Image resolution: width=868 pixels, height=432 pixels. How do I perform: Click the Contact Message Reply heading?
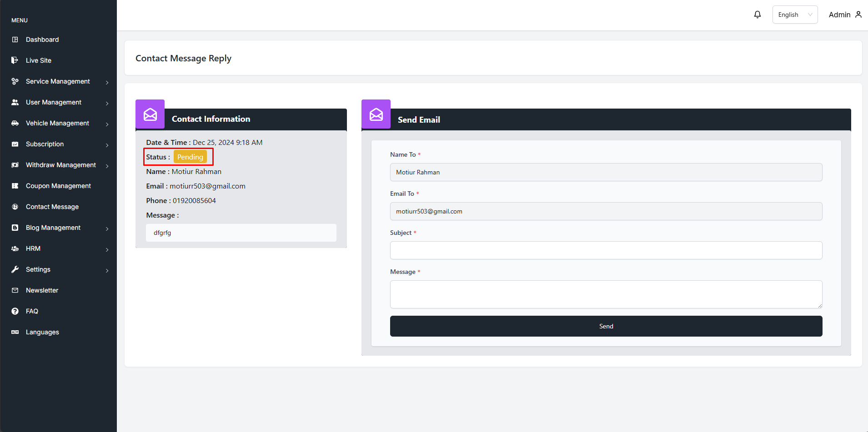(x=183, y=58)
